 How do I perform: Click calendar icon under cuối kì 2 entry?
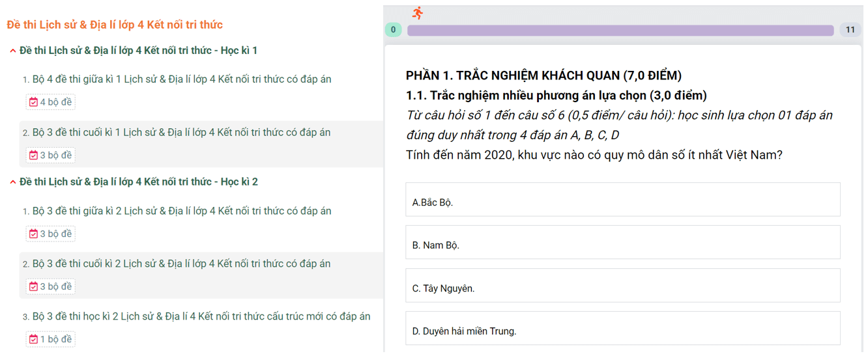pyautogui.click(x=33, y=287)
